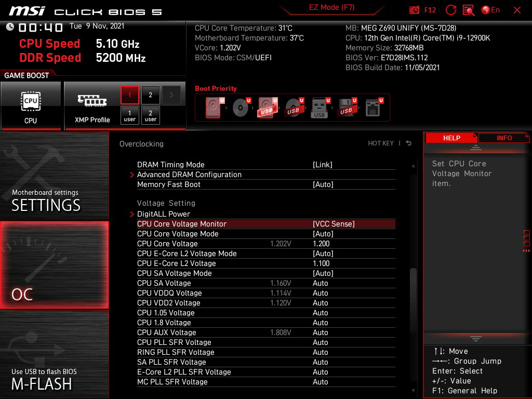Select the CPU AUX Voltage row
This screenshot has width=532, height=399.
pyautogui.click(x=266, y=332)
